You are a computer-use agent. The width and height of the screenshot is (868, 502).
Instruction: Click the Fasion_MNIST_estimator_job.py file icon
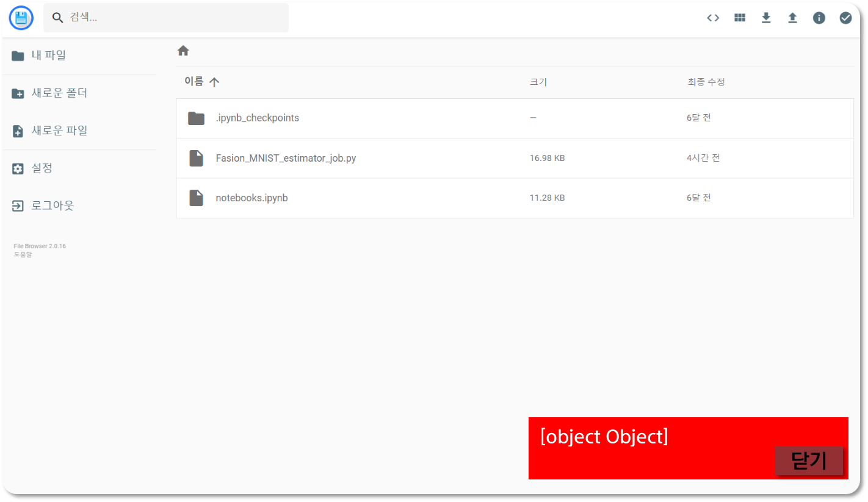[x=196, y=158]
